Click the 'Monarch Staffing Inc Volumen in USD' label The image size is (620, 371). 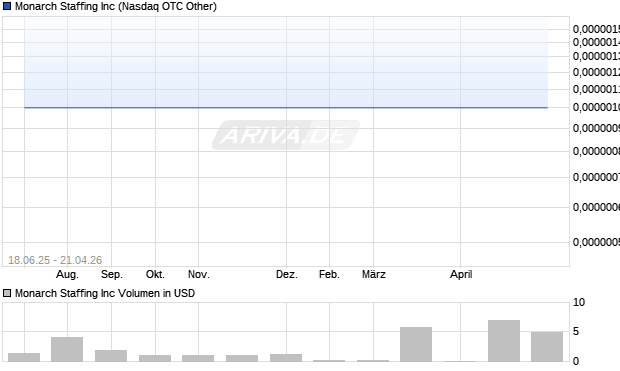(x=105, y=293)
